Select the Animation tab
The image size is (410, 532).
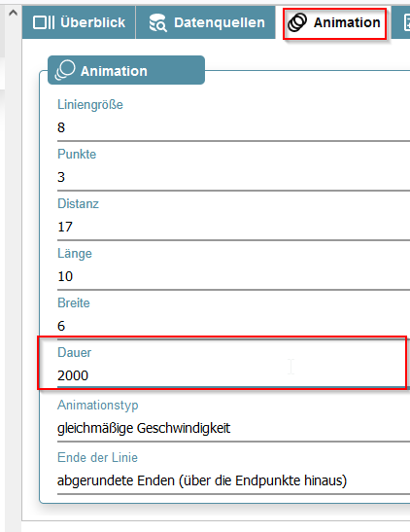334,23
